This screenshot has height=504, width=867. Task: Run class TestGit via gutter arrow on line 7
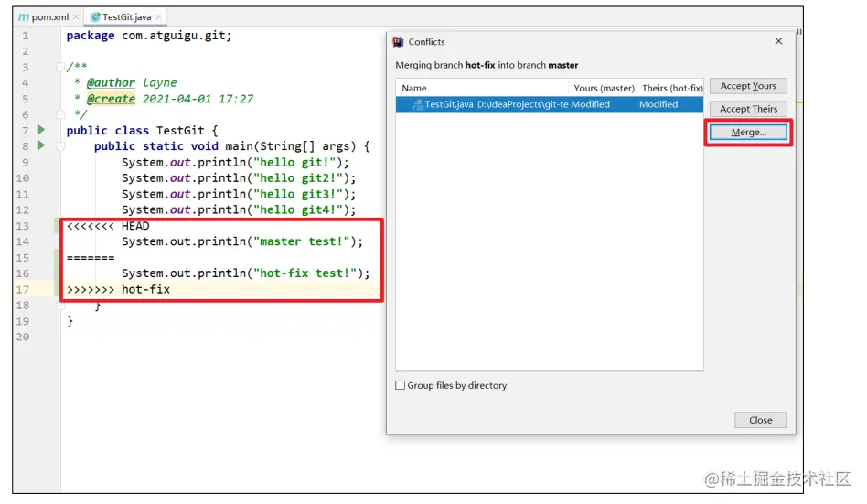pos(41,130)
